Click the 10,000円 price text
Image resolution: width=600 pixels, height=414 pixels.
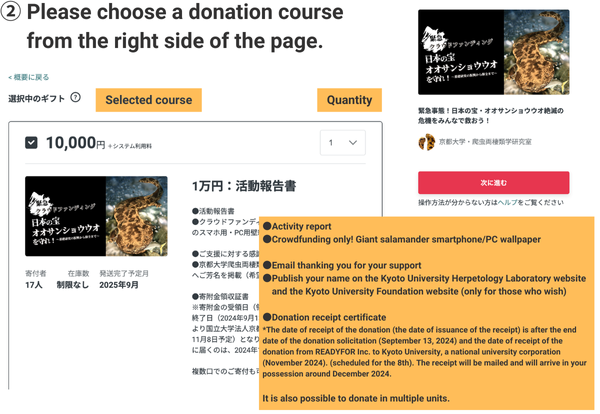point(75,143)
